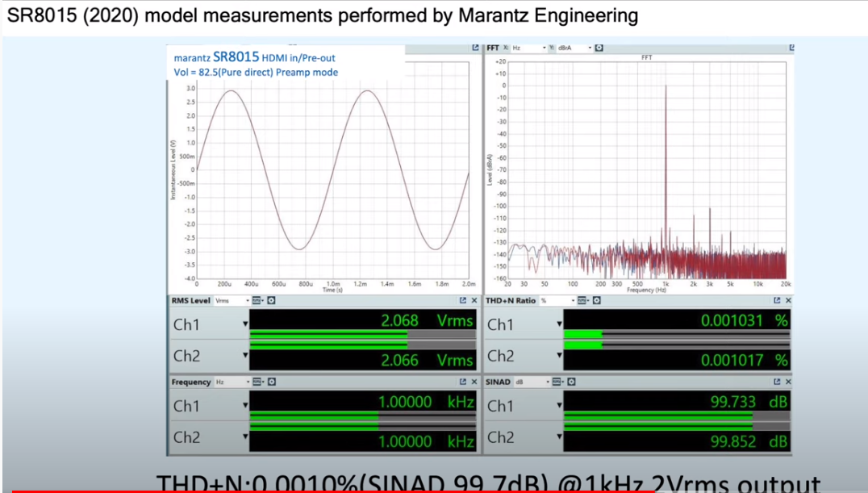
Task: Click the settings gear in FFT header
Action: click(x=599, y=48)
